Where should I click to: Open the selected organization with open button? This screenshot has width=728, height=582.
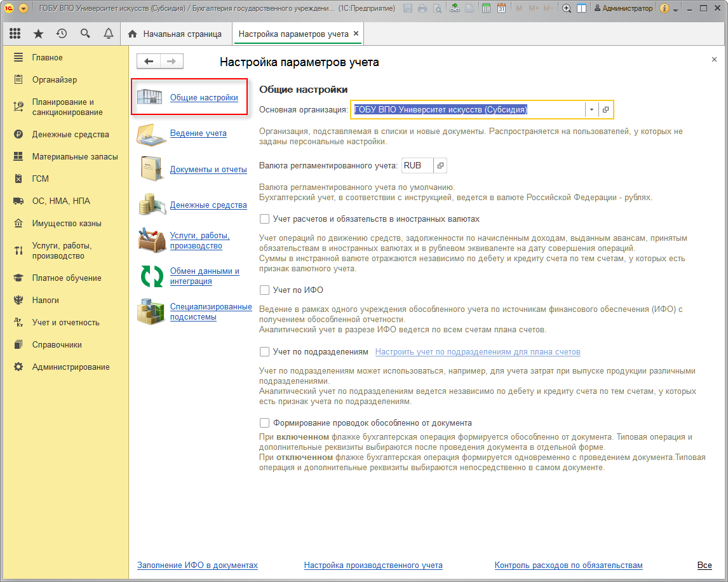605,110
